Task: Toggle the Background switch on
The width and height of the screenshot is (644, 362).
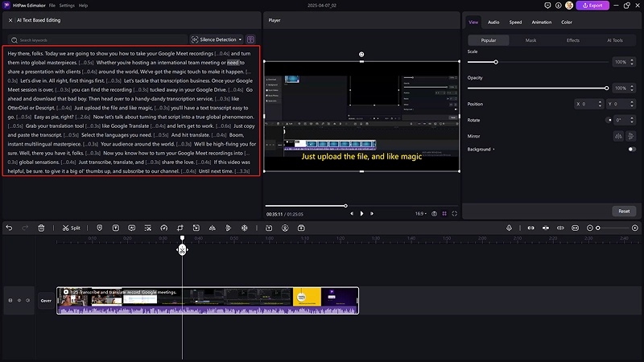Action: 631,149
